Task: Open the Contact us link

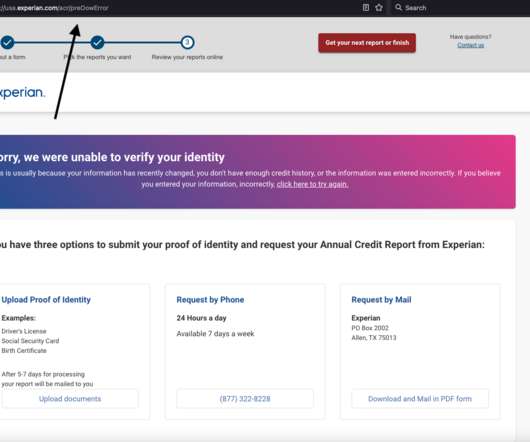Action: [x=471, y=45]
